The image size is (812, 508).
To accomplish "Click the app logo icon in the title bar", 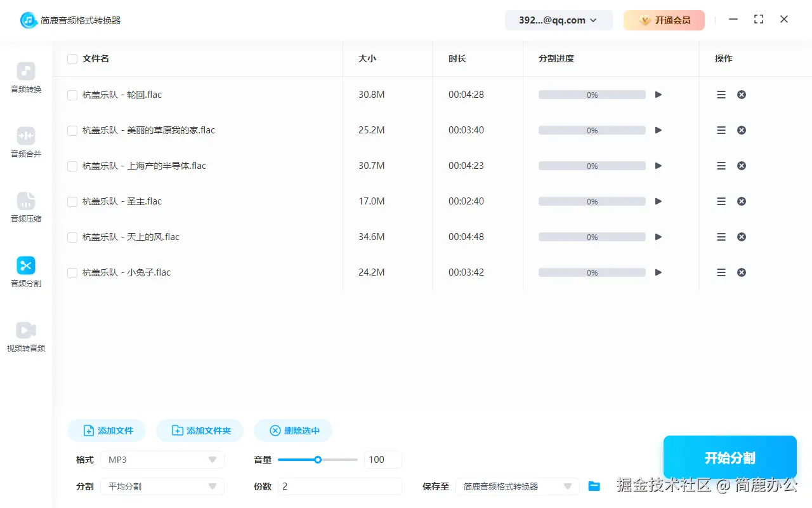I will (x=28, y=20).
